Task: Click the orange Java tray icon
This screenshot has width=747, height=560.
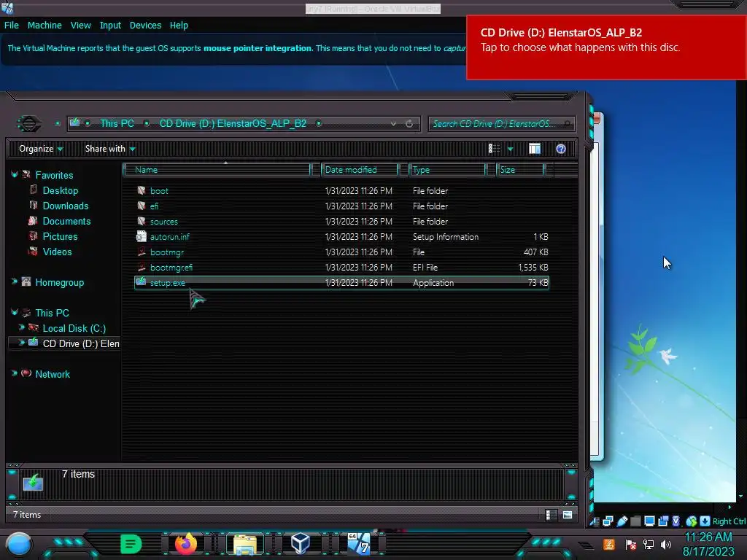Action: click(x=609, y=544)
